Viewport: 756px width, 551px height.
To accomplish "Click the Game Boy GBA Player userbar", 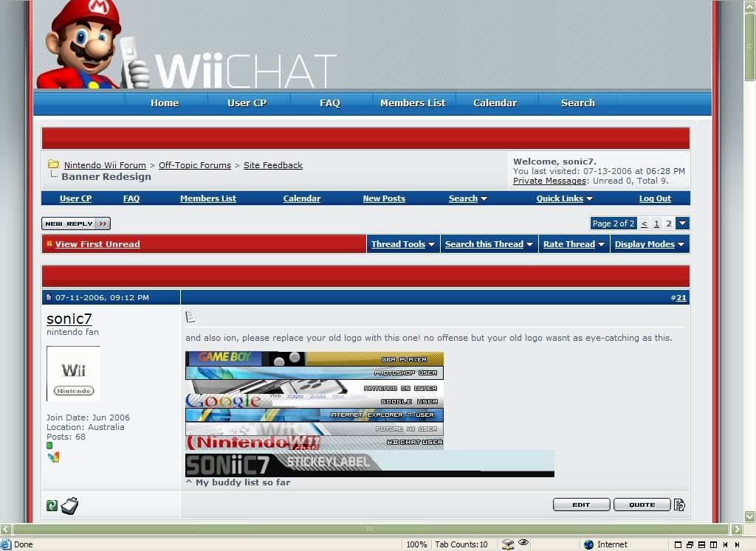I will pos(315,358).
